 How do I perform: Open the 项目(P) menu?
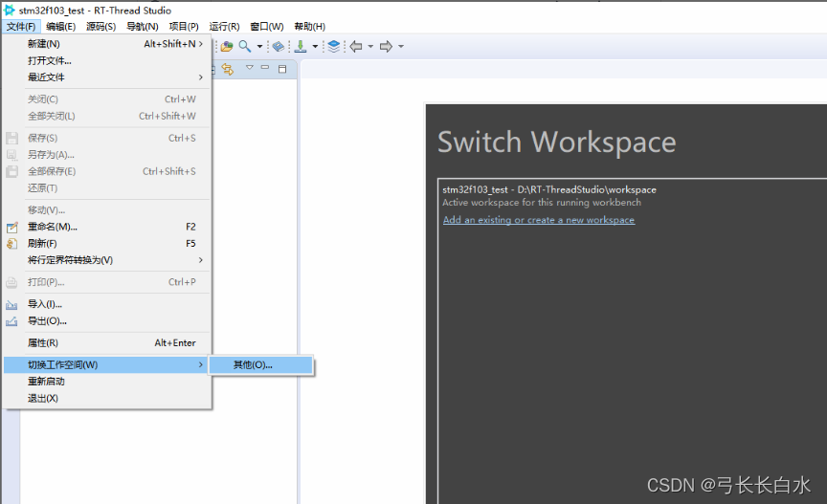(184, 27)
